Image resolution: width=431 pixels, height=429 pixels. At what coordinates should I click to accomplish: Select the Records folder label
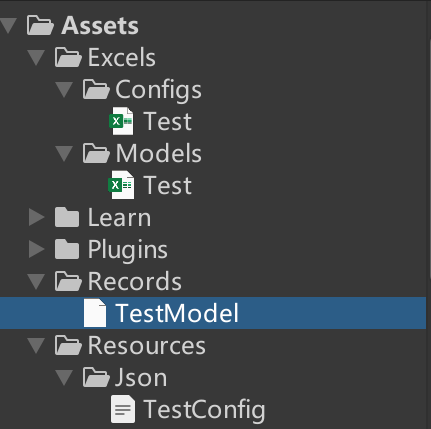pyautogui.click(x=135, y=281)
